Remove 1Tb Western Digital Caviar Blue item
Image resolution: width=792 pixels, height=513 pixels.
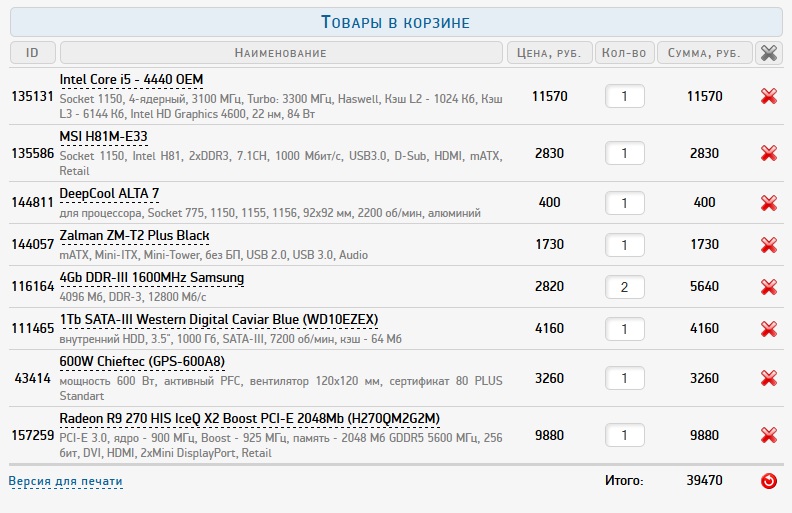click(x=769, y=329)
